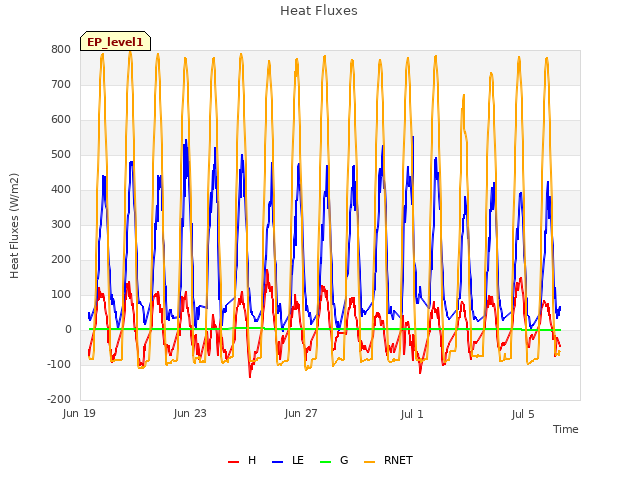Toggle the G series in legend
Viewport: 640px width, 480px height.
[334, 460]
